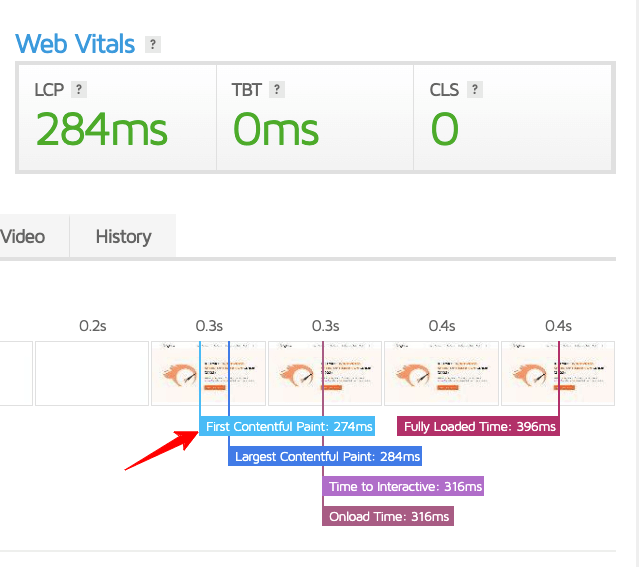Switch to the Video tab
This screenshot has width=639, height=567.
click(x=23, y=237)
